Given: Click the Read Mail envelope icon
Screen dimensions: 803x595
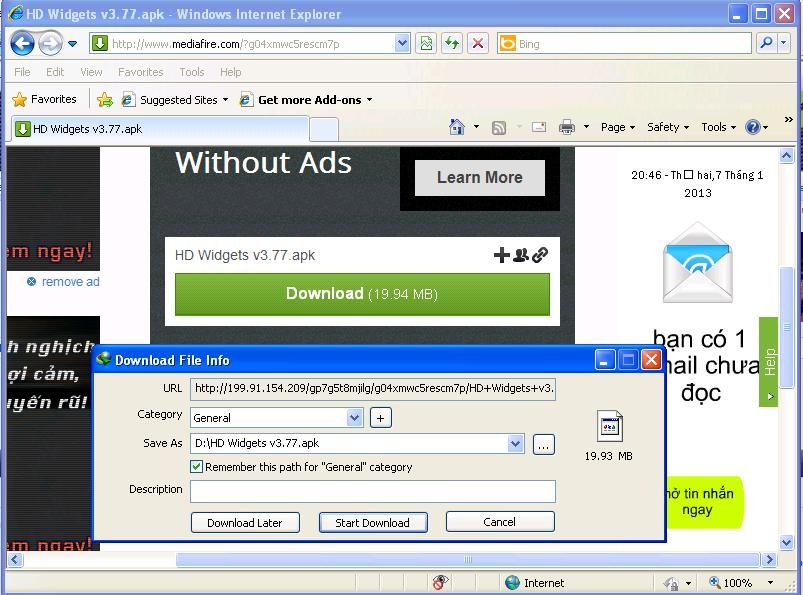Looking at the screenshot, I should [x=539, y=127].
